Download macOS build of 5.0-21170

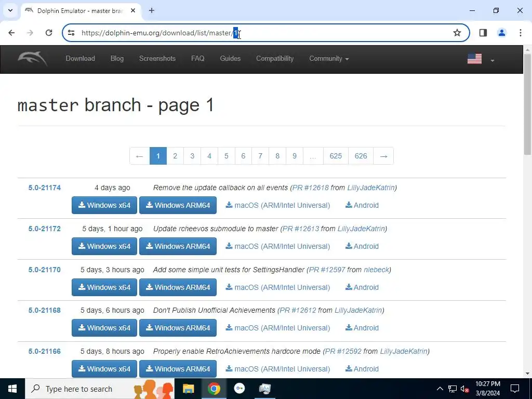click(x=278, y=287)
